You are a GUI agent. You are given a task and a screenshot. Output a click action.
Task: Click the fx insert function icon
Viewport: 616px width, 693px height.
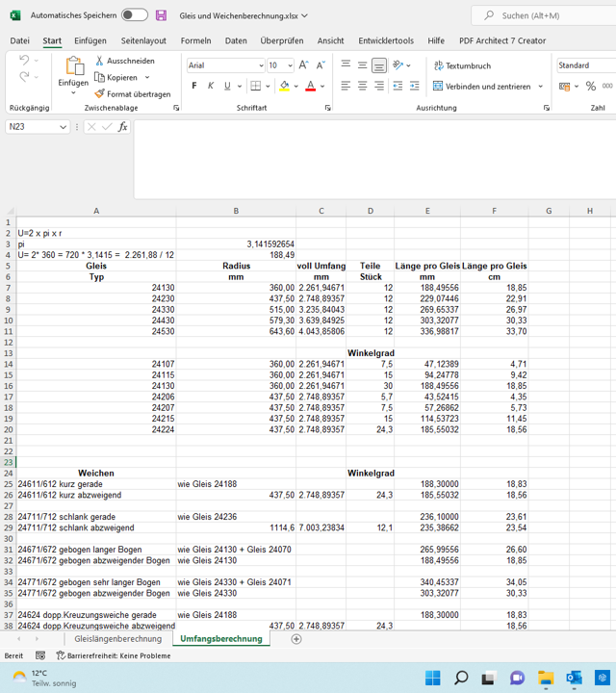coord(122,127)
